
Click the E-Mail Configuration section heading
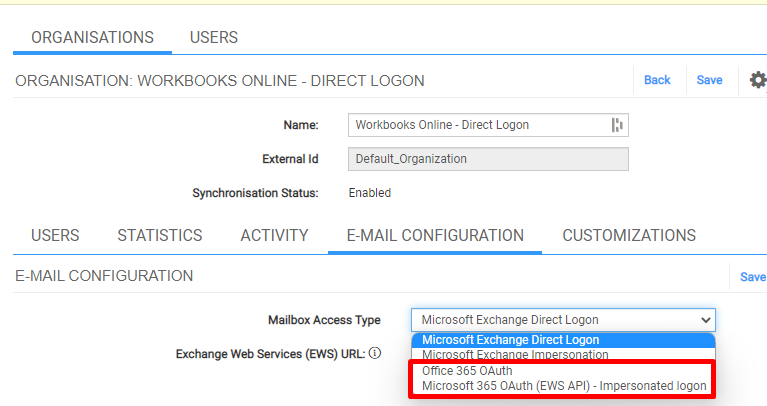[x=104, y=276]
